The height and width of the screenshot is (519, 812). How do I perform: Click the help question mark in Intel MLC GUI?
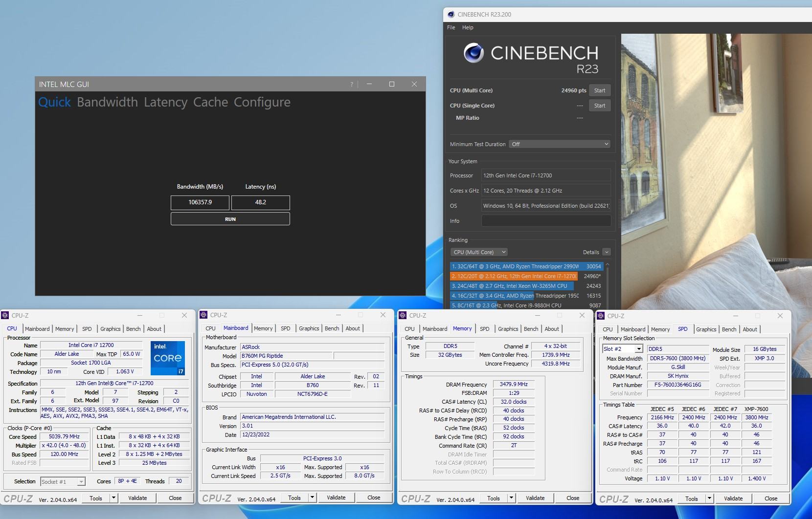pos(351,85)
